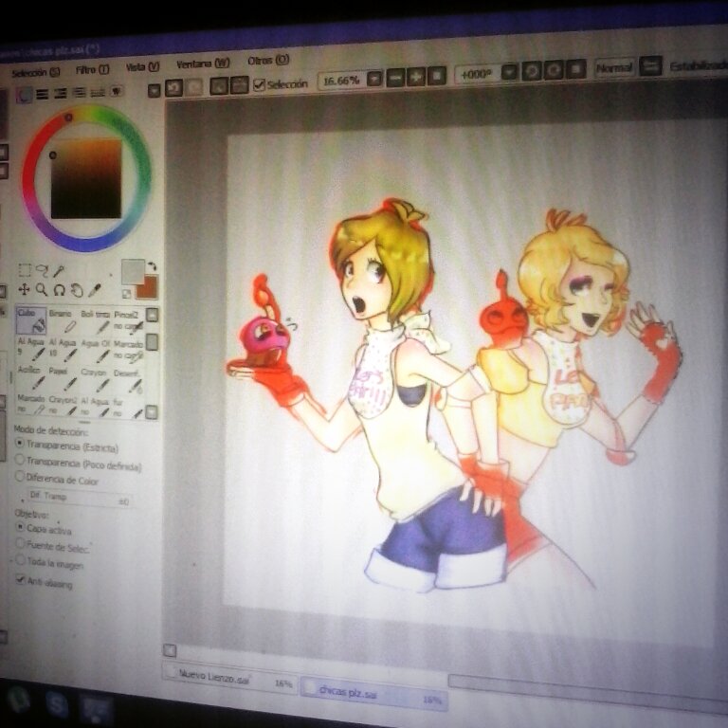The image size is (728, 728).
Task: Open the Ventana (W) menu
Action: click(203, 64)
